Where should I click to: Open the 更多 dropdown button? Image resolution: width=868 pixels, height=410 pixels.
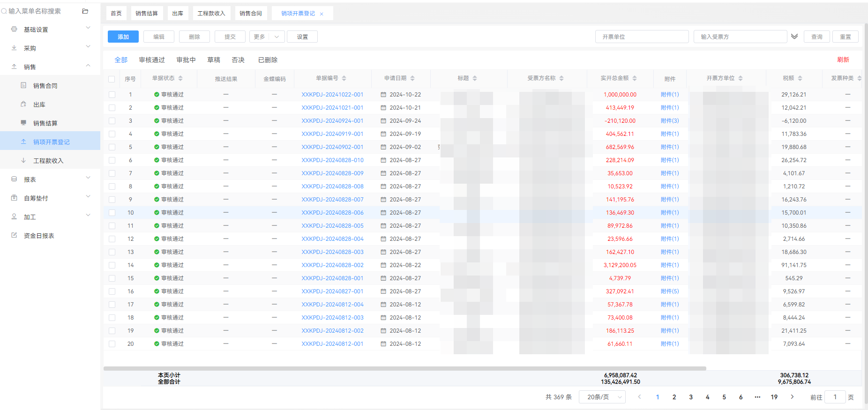(x=267, y=37)
